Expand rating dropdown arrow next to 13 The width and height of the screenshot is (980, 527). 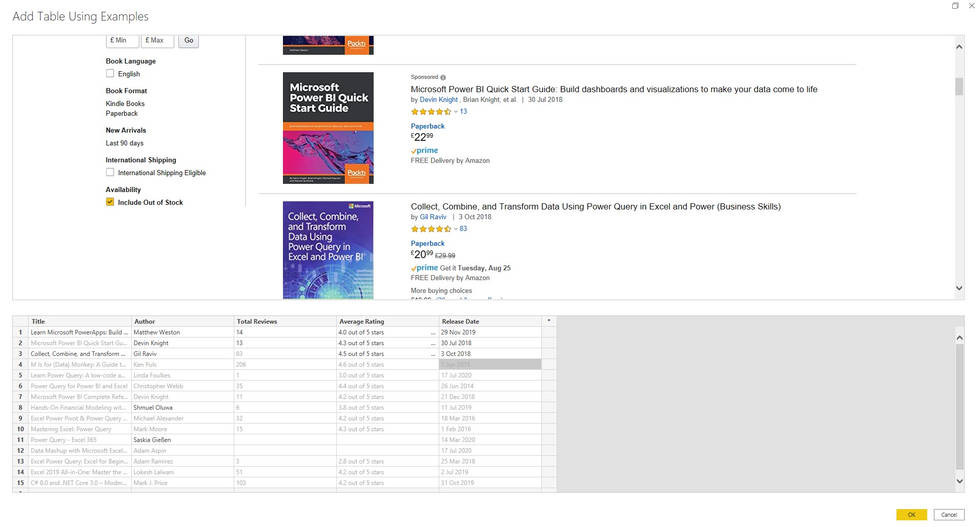[x=456, y=112]
